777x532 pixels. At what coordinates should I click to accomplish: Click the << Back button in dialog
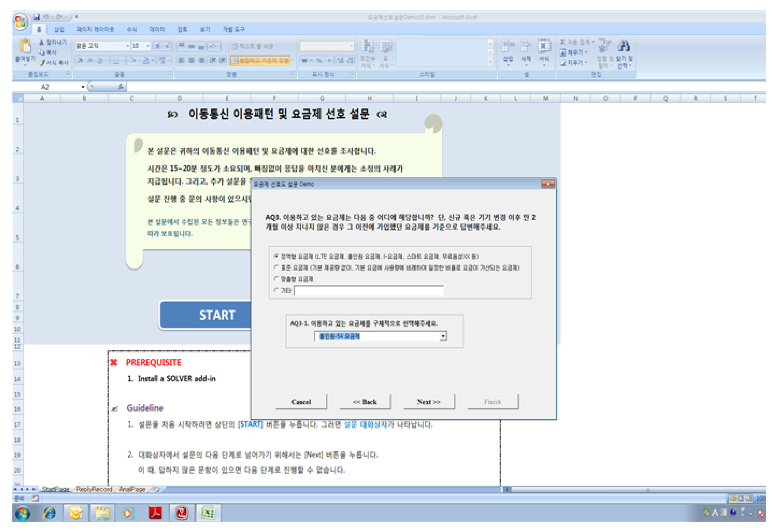(x=365, y=402)
